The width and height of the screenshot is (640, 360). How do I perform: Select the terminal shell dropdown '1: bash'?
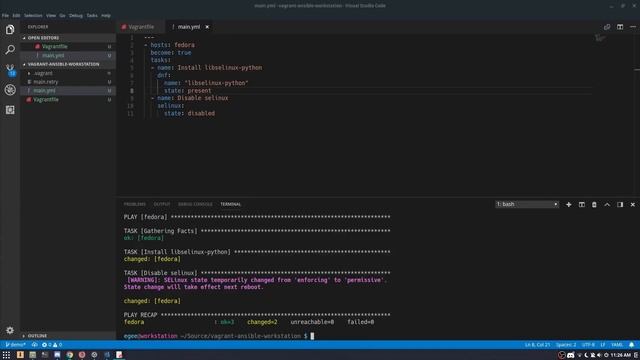pyautogui.click(x=527, y=204)
